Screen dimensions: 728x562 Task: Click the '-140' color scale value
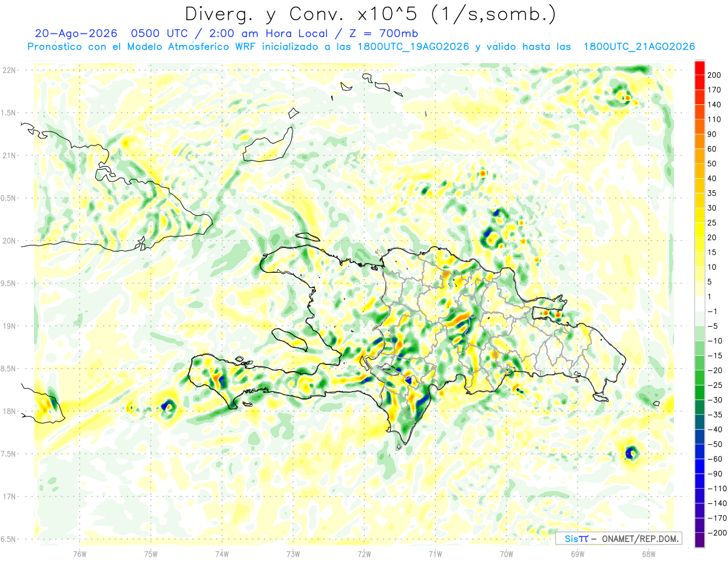[x=717, y=504]
